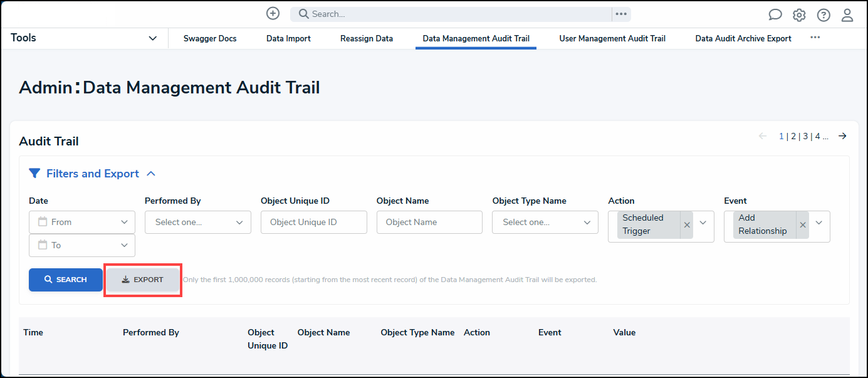Click the search magnifier icon in top bar
Viewport: 868px width, 378px height.
[x=303, y=14]
